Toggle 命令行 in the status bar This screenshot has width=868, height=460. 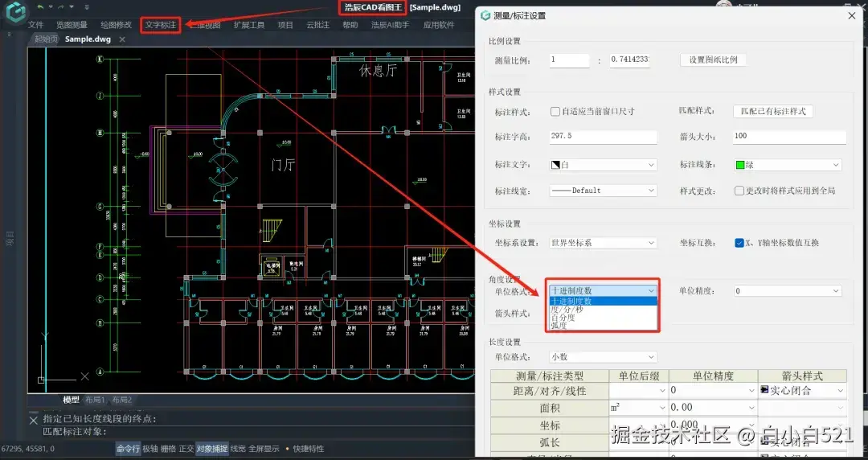coord(128,449)
